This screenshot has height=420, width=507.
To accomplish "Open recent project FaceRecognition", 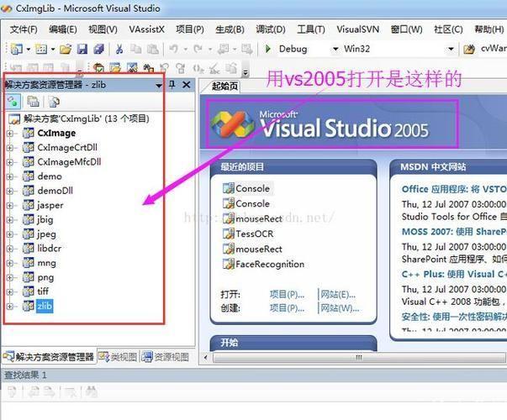I will coord(269,264).
